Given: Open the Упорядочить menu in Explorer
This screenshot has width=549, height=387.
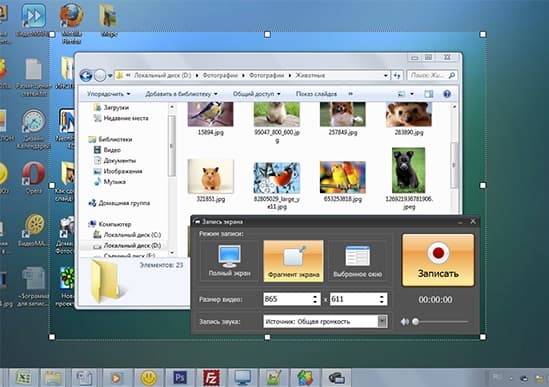Looking at the screenshot, I should click(109, 94).
